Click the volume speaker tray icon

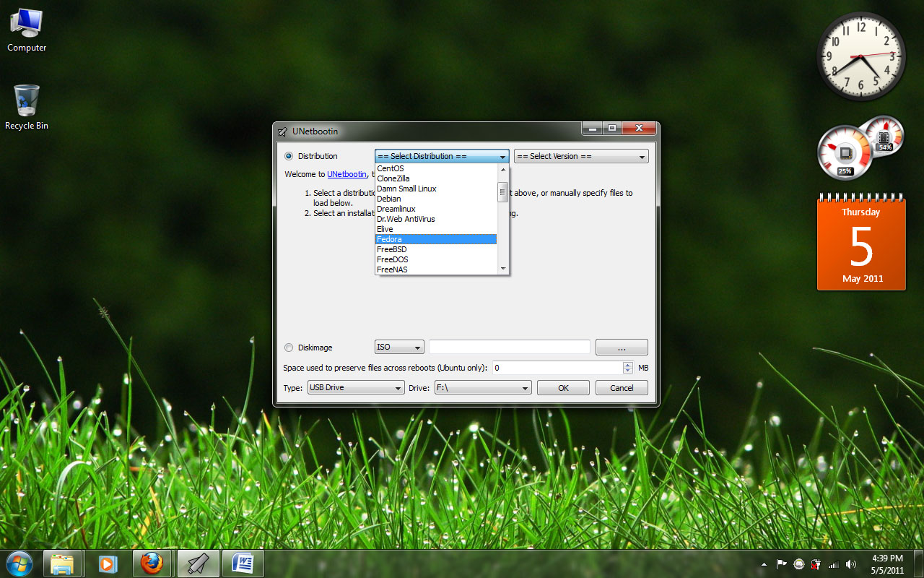pos(851,564)
